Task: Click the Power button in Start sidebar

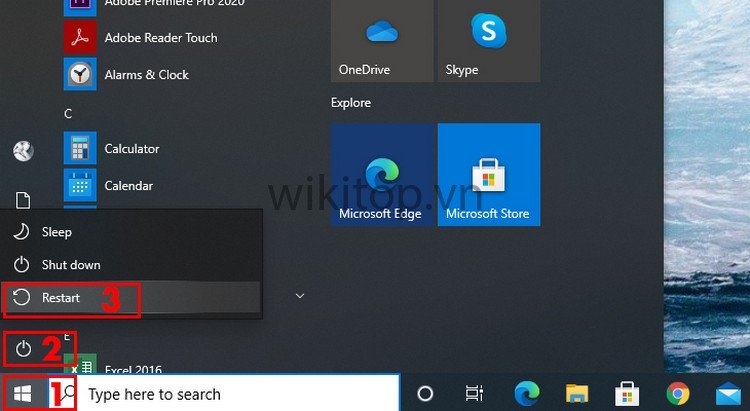Action: click(23, 350)
